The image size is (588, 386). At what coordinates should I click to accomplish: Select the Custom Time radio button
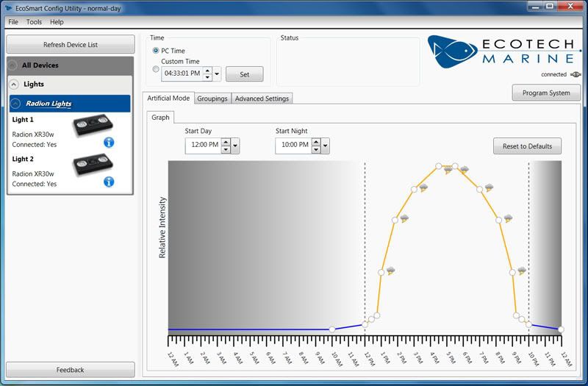pyautogui.click(x=156, y=69)
